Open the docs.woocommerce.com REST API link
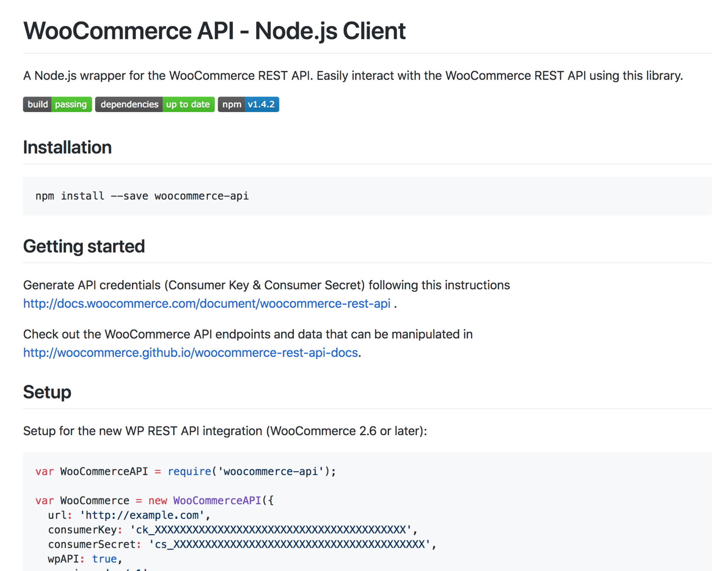The height and width of the screenshot is (571, 728). (x=207, y=304)
